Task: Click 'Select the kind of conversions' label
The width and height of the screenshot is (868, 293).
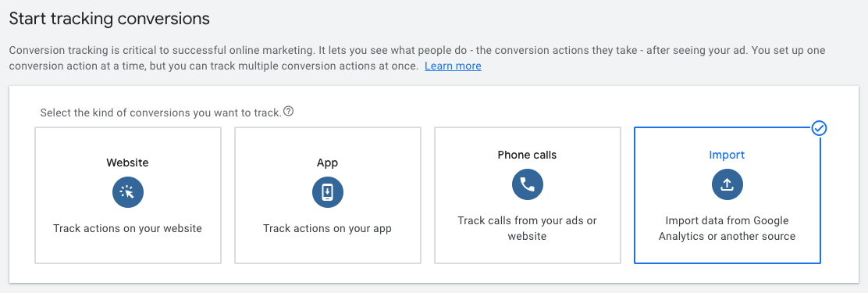Action: pos(161,113)
